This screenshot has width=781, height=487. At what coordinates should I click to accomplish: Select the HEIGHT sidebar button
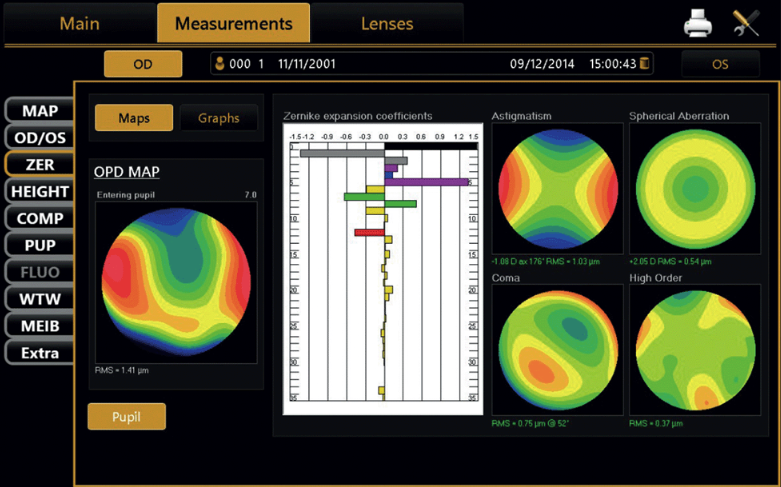(x=40, y=191)
